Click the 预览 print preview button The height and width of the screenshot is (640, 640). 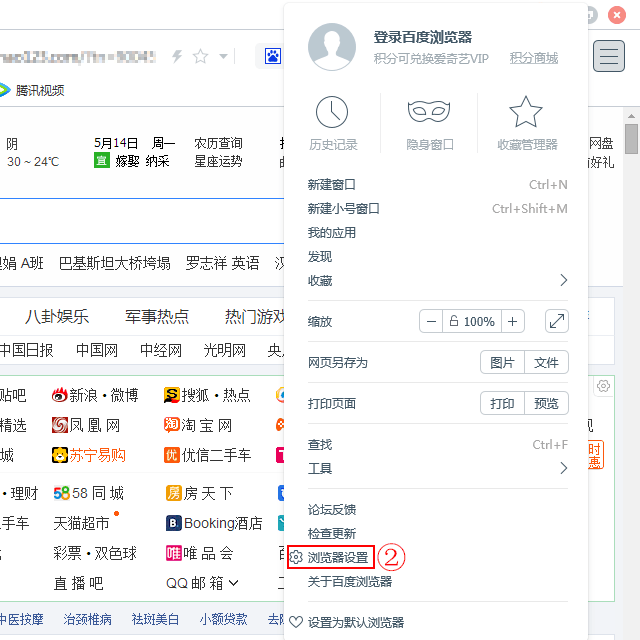546,403
